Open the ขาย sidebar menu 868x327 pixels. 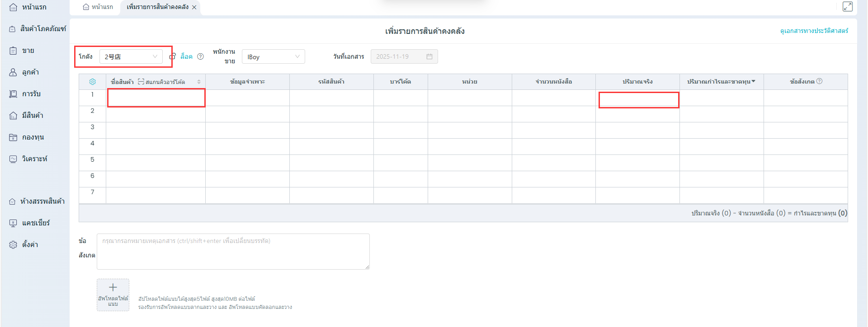click(28, 51)
